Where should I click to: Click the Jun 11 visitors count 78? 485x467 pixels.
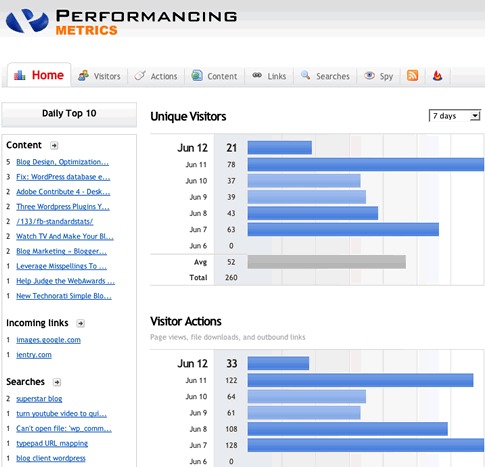click(x=231, y=165)
